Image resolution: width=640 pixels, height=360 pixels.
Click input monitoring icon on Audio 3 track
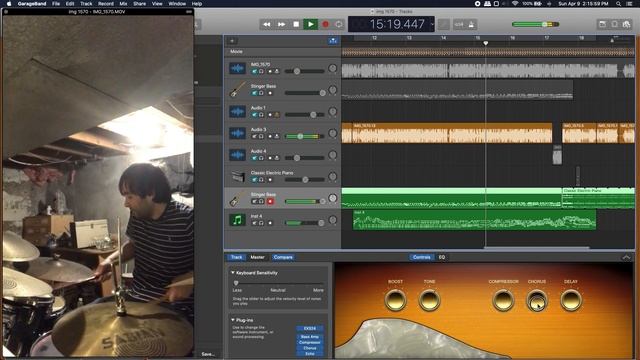(277, 136)
